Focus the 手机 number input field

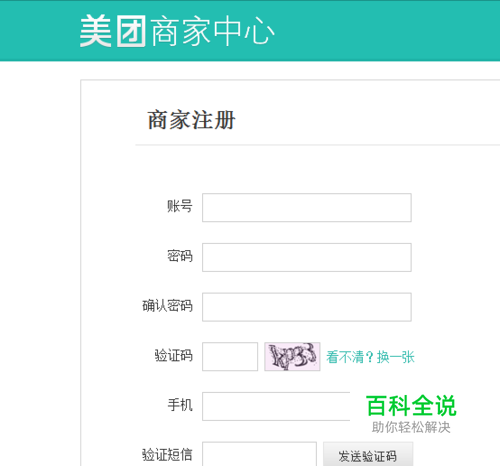coord(276,406)
